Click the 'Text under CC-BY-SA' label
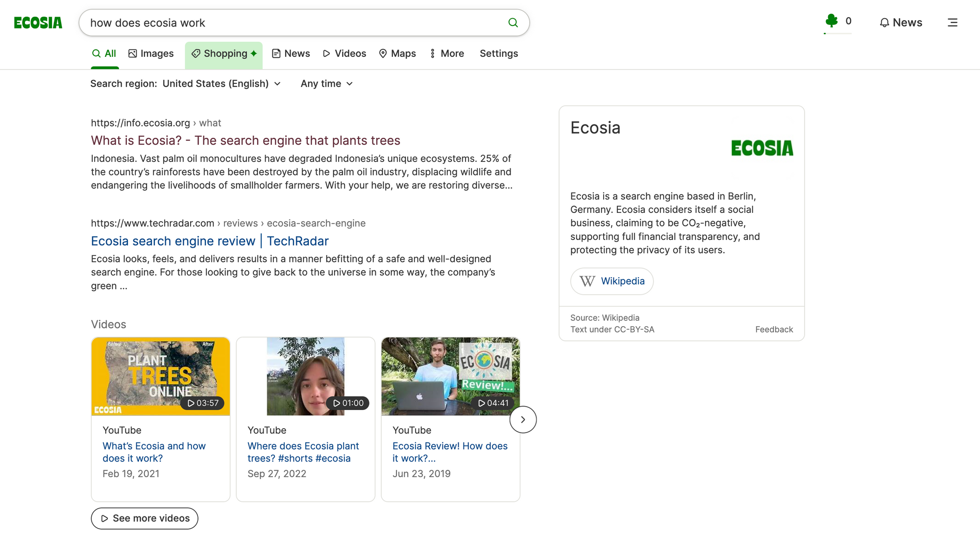 pyautogui.click(x=612, y=330)
